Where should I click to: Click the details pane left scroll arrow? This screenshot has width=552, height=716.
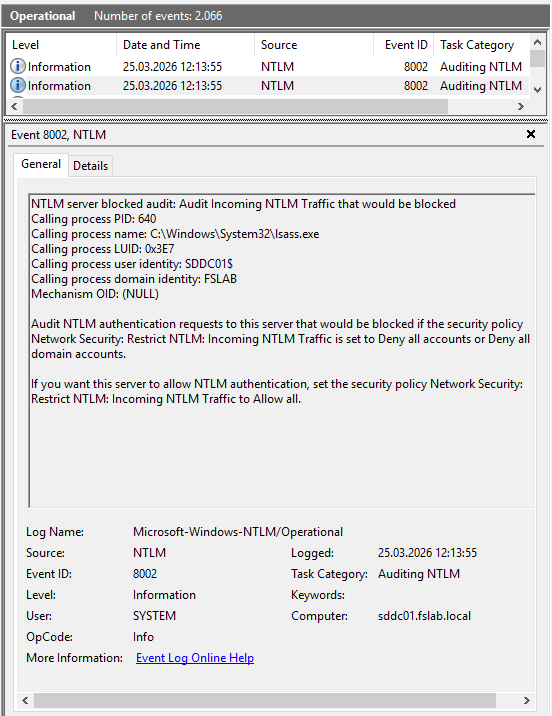pyautogui.click(x=25, y=700)
